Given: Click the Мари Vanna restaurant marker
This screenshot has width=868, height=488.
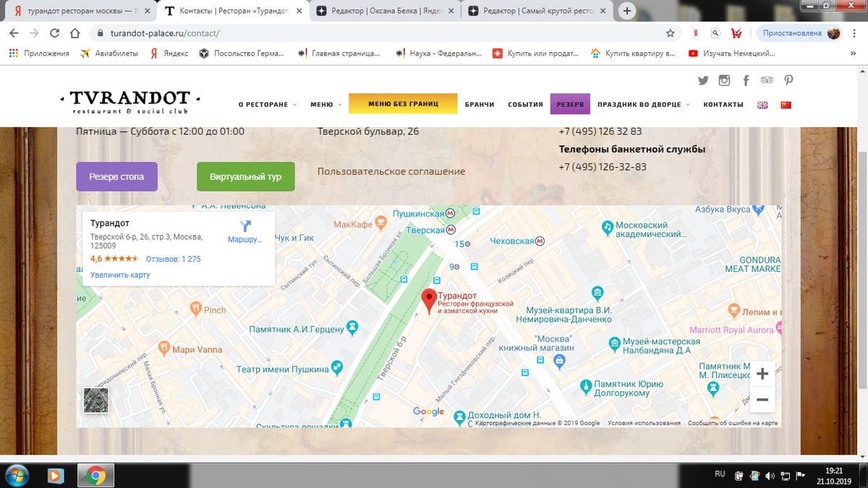Looking at the screenshot, I should [x=165, y=349].
